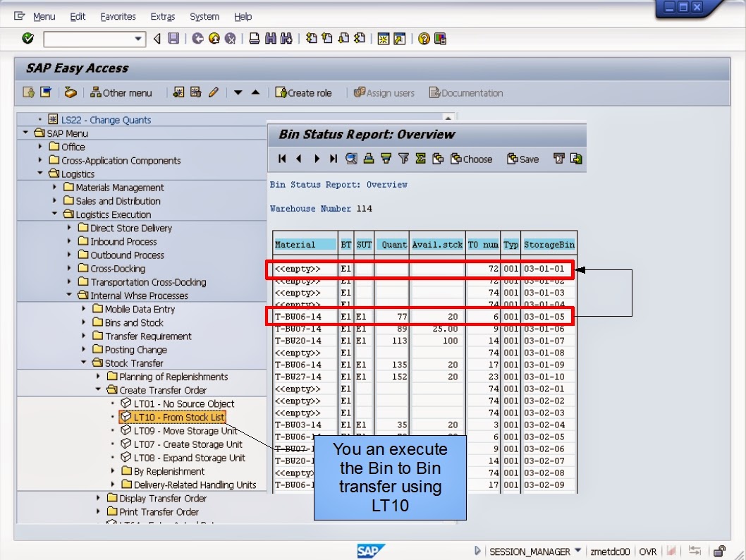
Task: Click the Choose button in the report toolbar
Action: [471, 159]
